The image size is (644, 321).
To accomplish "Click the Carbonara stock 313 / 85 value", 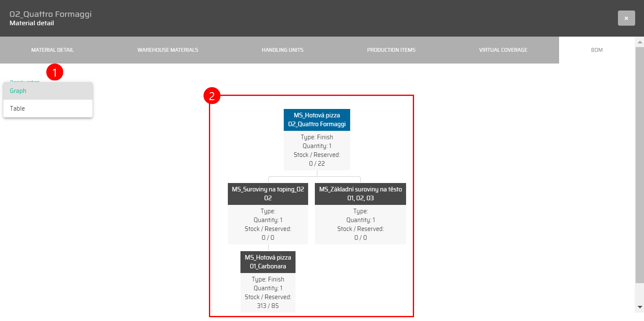I will (268, 306).
